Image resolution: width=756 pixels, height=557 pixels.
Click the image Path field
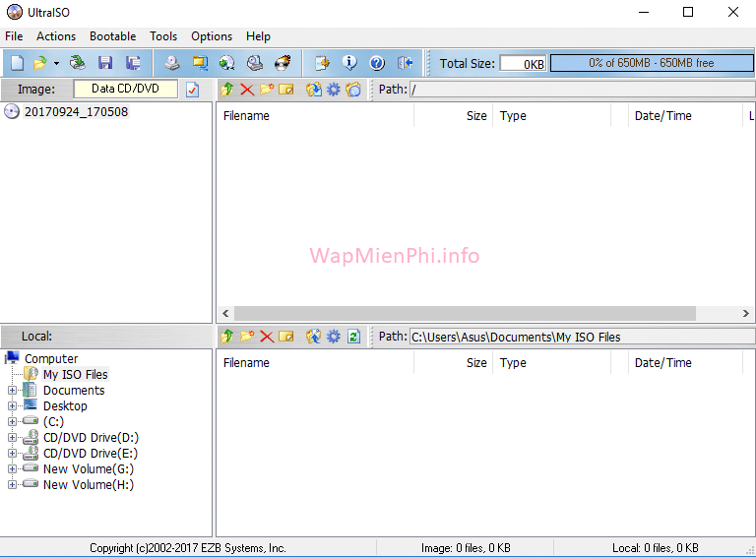click(583, 90)
